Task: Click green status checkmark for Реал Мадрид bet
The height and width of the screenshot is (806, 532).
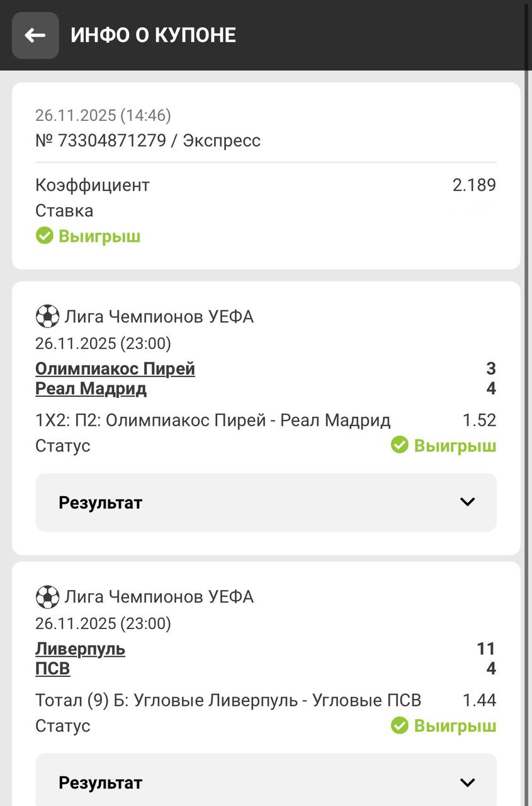Action: (399, 445)
